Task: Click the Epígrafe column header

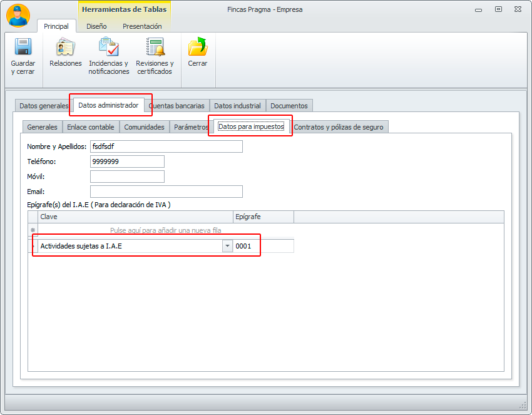Action: [x=263, y=217]
